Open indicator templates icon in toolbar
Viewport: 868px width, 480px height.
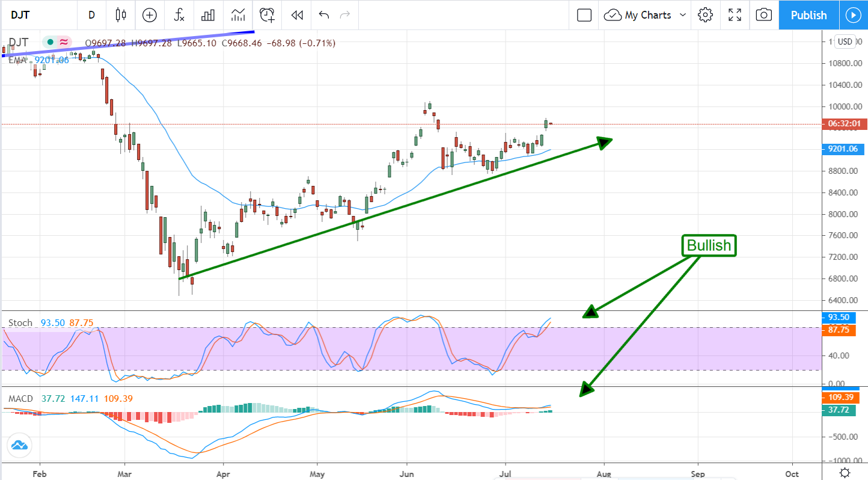(238, 15)
